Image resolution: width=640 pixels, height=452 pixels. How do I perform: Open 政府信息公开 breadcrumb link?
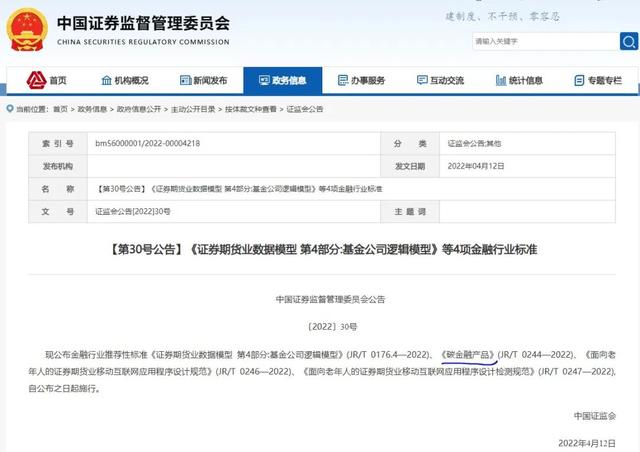coord(139,109)
